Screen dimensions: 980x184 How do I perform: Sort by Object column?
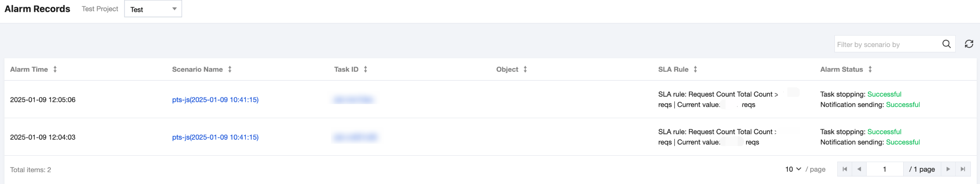(525, 69)
